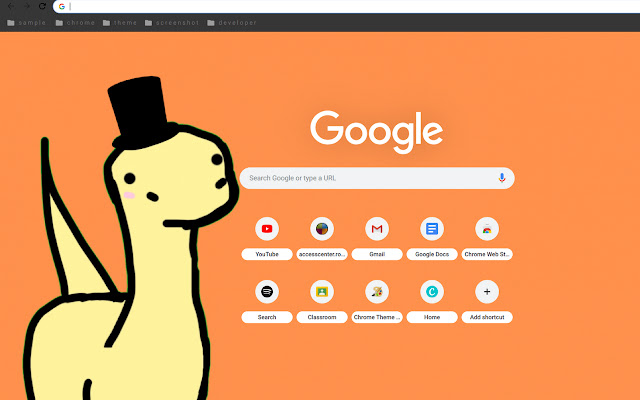Open the accesscenter.ro shortcut icon

(322, 229)
